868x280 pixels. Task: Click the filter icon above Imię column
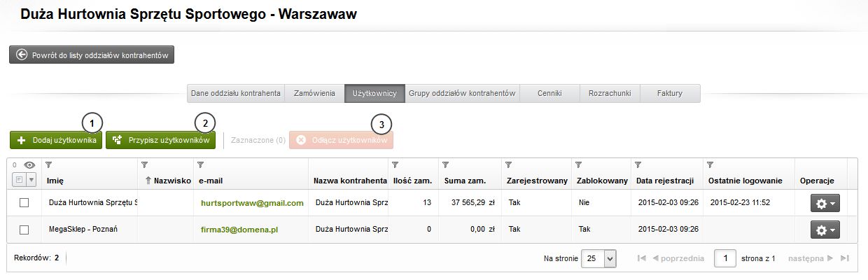(48, 165)
